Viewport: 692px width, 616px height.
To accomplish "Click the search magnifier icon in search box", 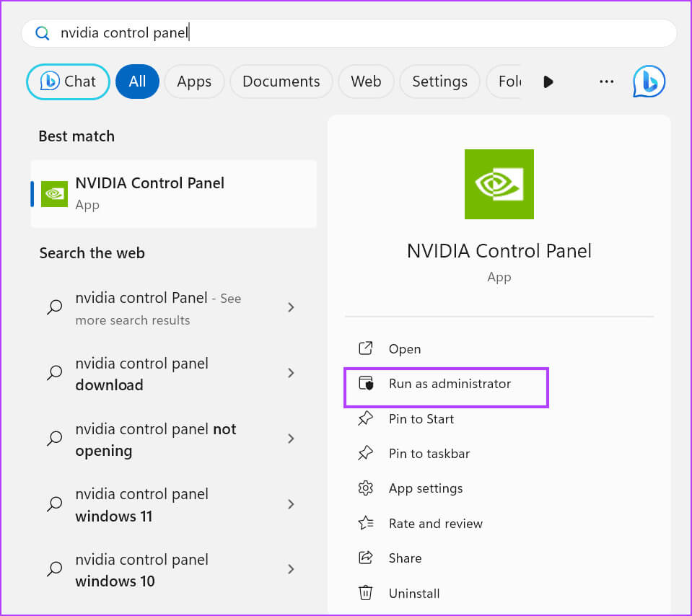I will (x=43, y=33).
